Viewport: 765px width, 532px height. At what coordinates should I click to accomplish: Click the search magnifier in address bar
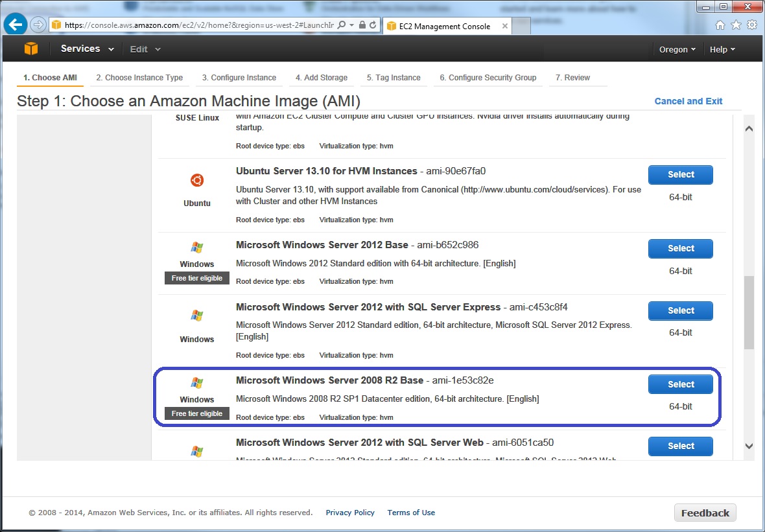pyautogui.click(x=342, y=25)
